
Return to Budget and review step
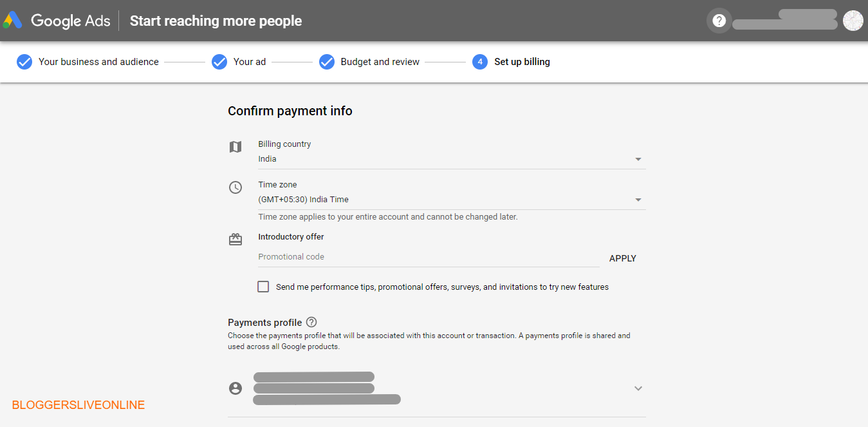380,62
